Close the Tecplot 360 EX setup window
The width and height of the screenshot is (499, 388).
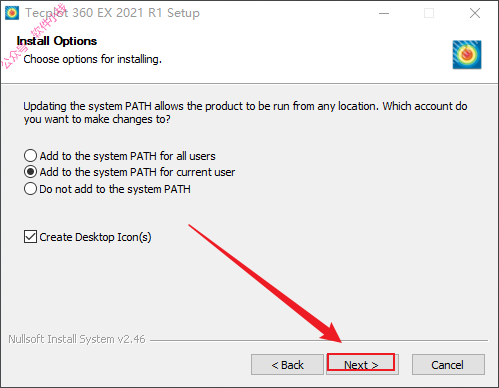click(475, 13)
